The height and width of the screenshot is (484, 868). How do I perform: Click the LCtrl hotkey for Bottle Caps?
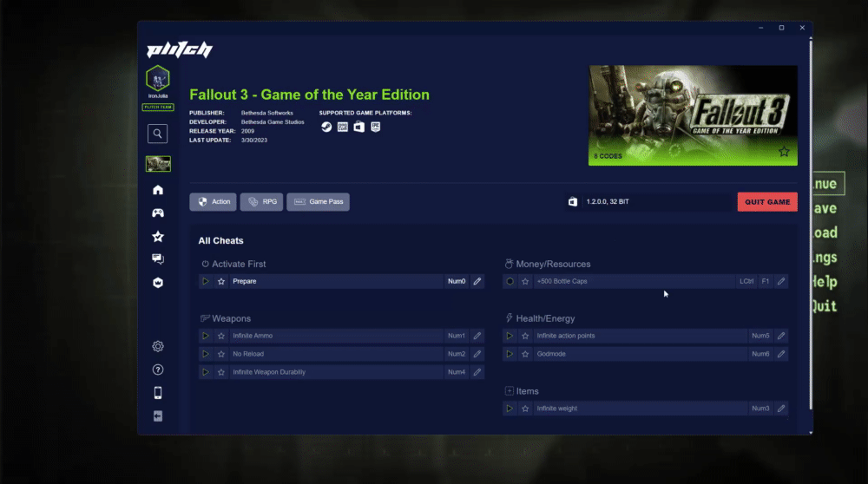coord(746,281)
